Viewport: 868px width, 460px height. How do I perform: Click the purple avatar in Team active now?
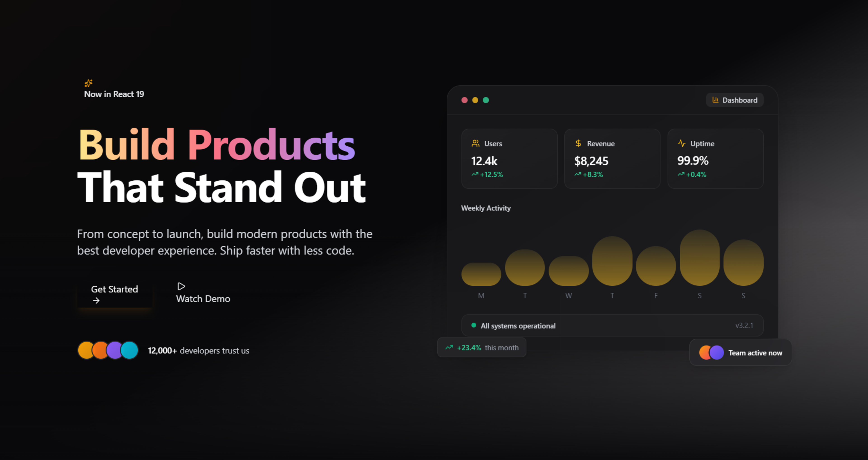coord(717,353)
